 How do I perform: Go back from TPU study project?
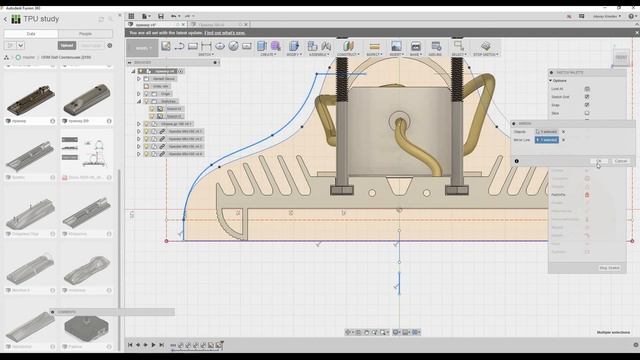tap(5, 19)
